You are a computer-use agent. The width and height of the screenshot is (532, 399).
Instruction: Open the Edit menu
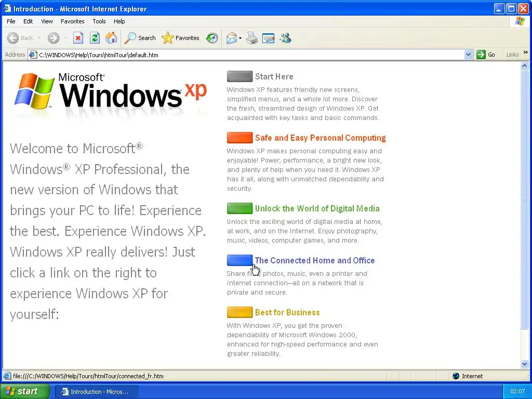tap(28, 21)
